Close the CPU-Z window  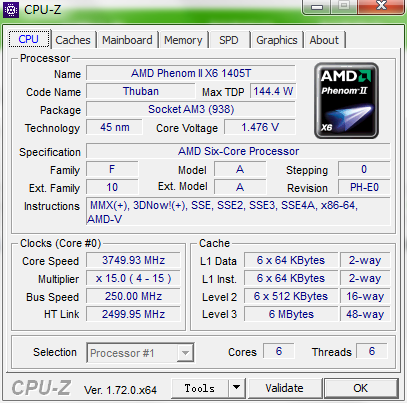[381, 6]
